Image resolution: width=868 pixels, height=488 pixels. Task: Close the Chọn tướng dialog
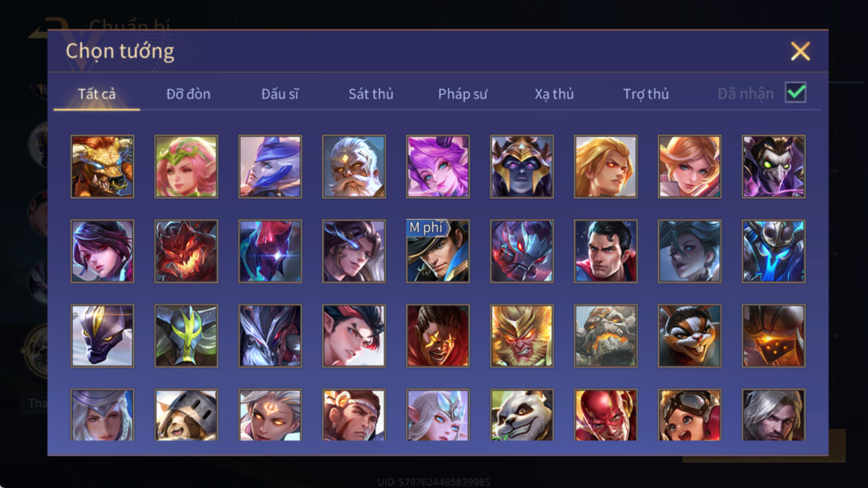[x=800, y=51]
